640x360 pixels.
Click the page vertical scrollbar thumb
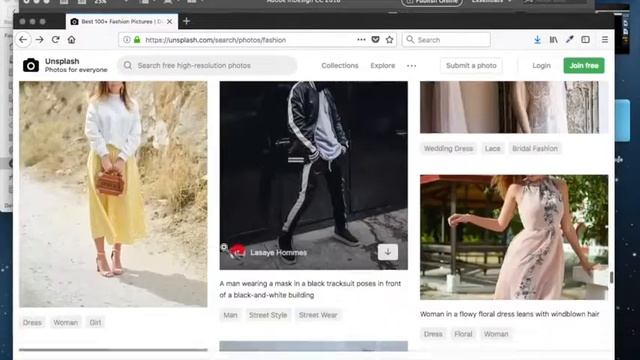tap(611, 277)
